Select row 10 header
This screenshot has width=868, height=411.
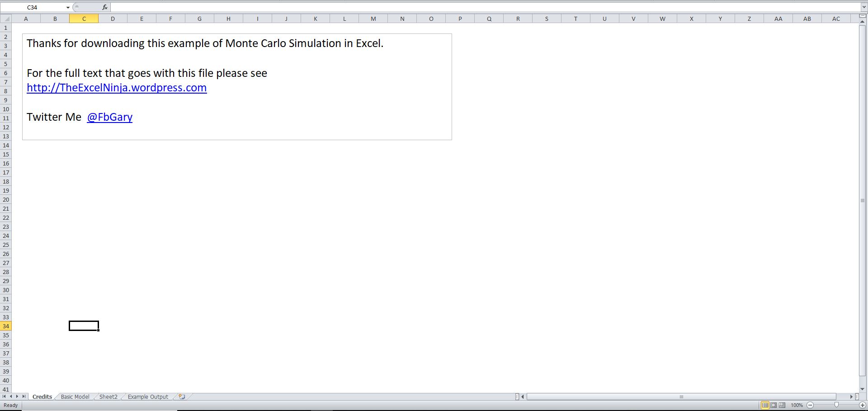coord(5,109)
